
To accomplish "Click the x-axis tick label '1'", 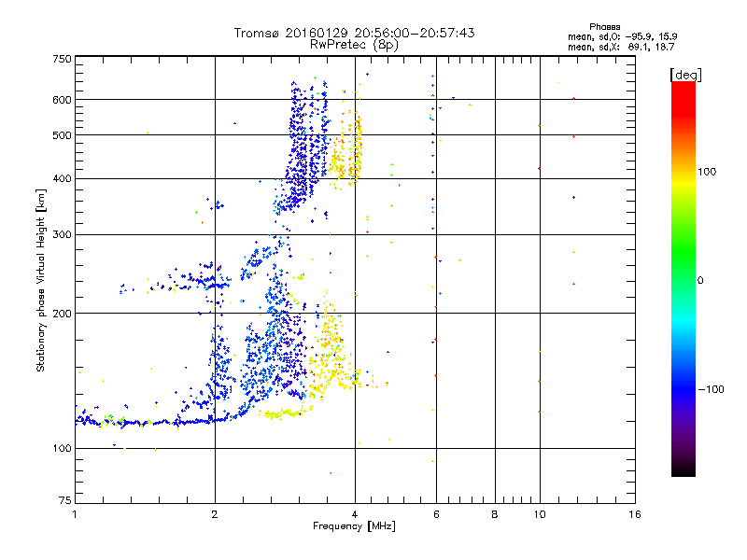I will tap(75, 514).
